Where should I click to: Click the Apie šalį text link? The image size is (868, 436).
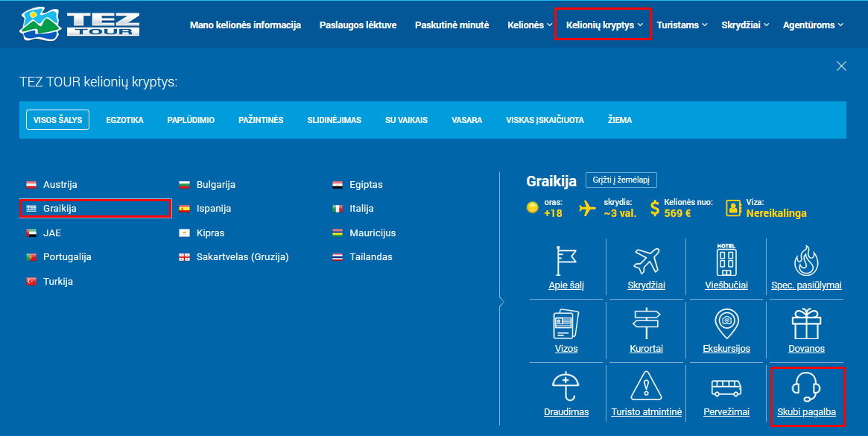(566, 285)
